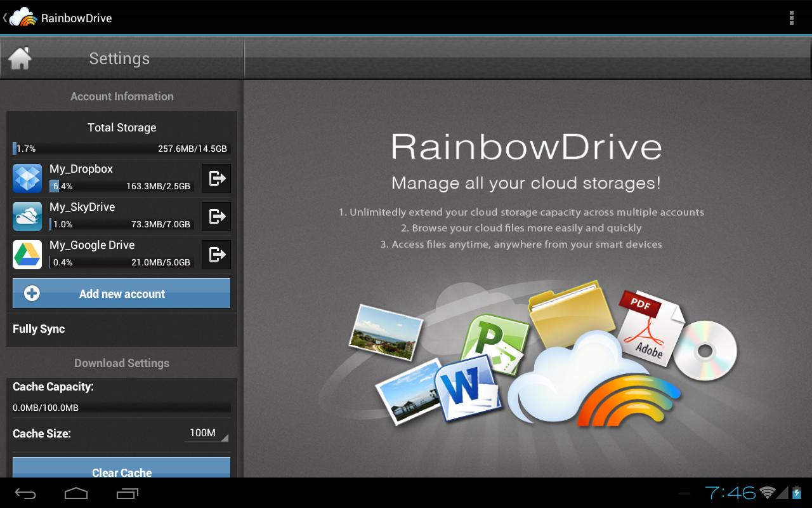This screenshot has height=508, width=812.
Task: Tap the Wi-Fi status icon
Action: pyautogui.click(x=768, y=493)
